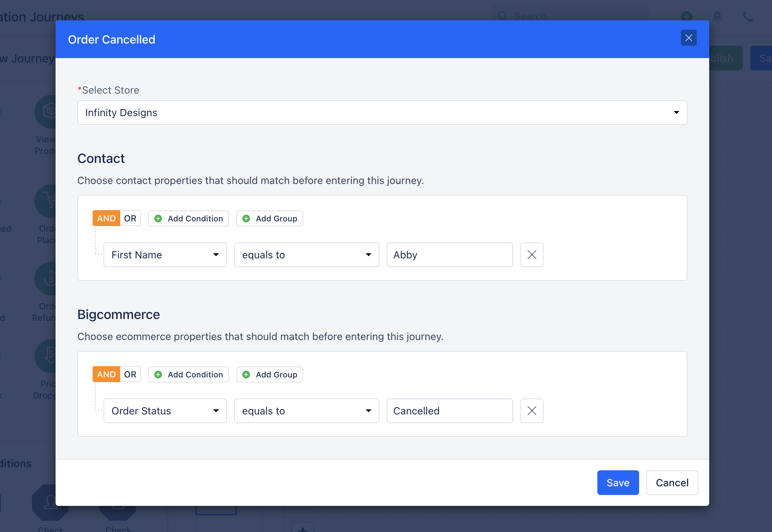Click the green plus icon in header
Image resolution: width=772 pixels, height=532 pixels.
coord(686,16)
